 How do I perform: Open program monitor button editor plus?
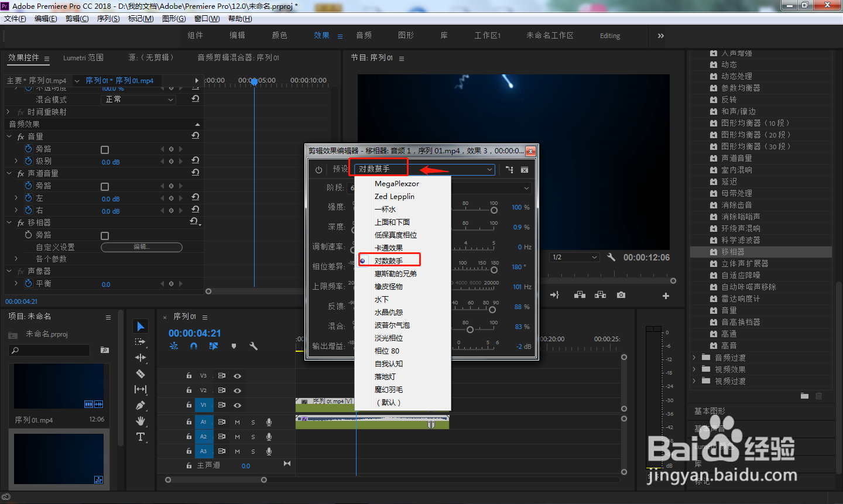[666, 296]
